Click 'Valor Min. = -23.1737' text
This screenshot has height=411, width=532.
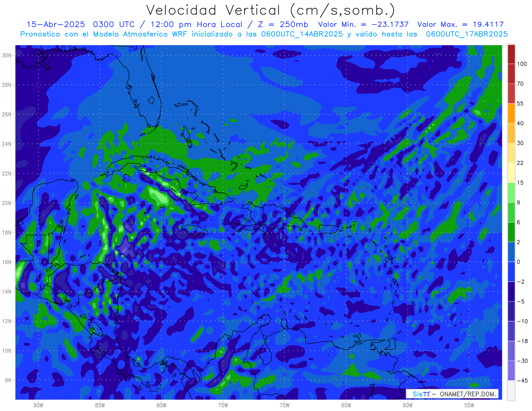(364, 24)
